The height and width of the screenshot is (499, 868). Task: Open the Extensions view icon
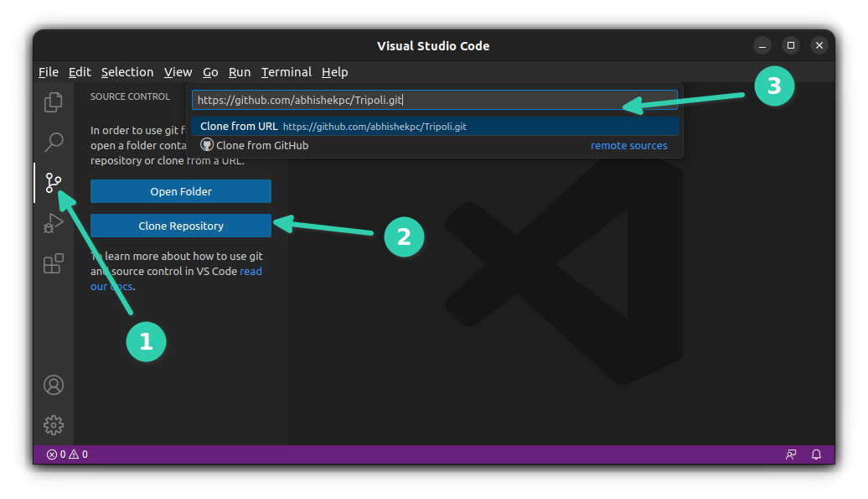pos(53,262)
